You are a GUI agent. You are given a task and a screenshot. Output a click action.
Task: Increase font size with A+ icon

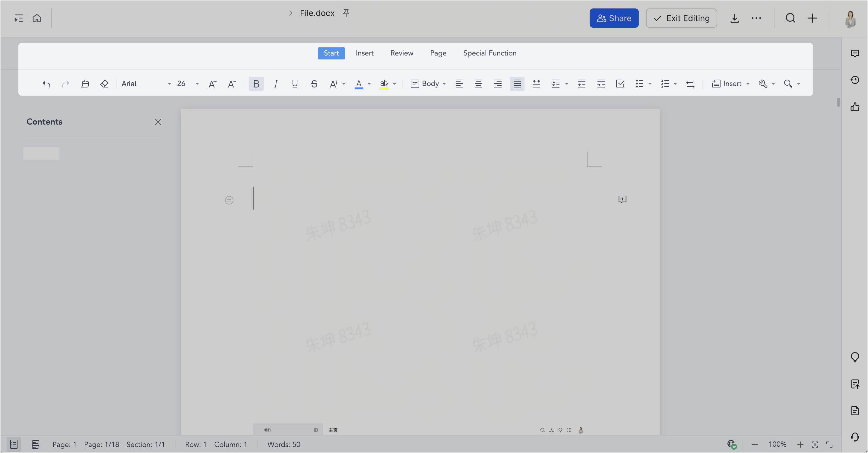coord(212,84)
